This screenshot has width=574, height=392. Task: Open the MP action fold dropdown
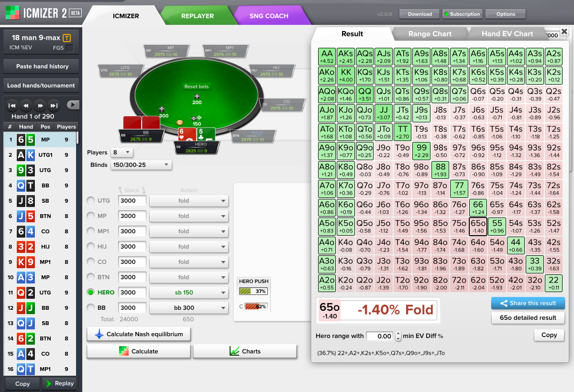click(x=189, y=216)
